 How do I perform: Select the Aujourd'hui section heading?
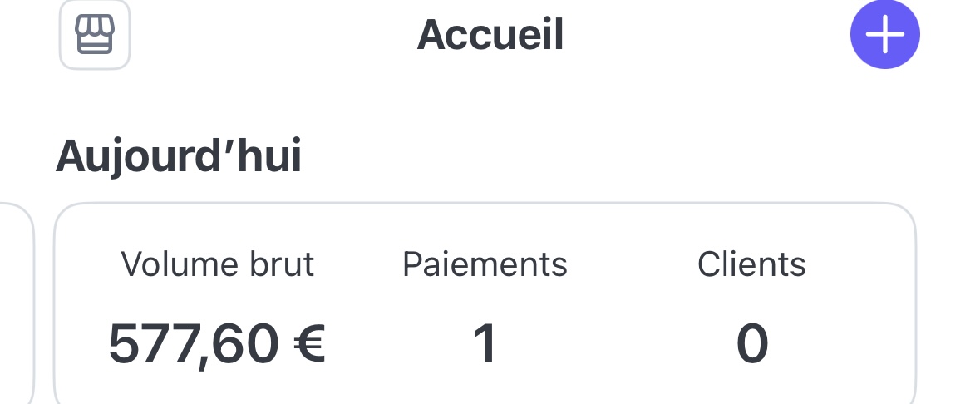pos(178,157)
